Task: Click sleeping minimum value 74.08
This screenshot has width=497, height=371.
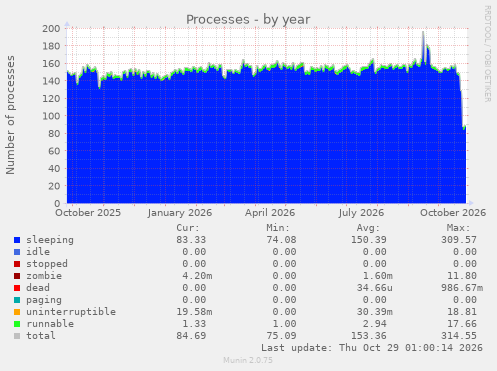Action: pos(281,240)
